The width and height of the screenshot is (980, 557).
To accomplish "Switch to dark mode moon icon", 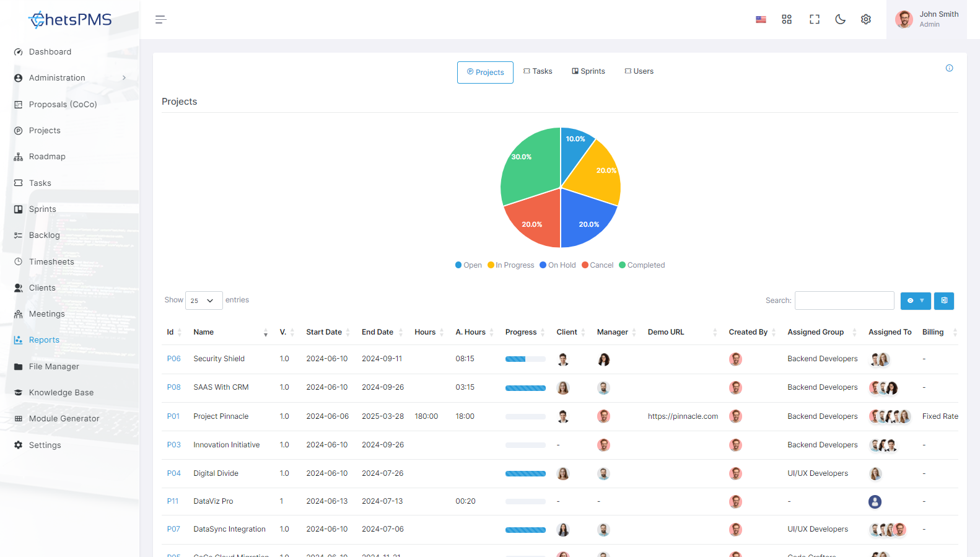I will tap(840, 20).
